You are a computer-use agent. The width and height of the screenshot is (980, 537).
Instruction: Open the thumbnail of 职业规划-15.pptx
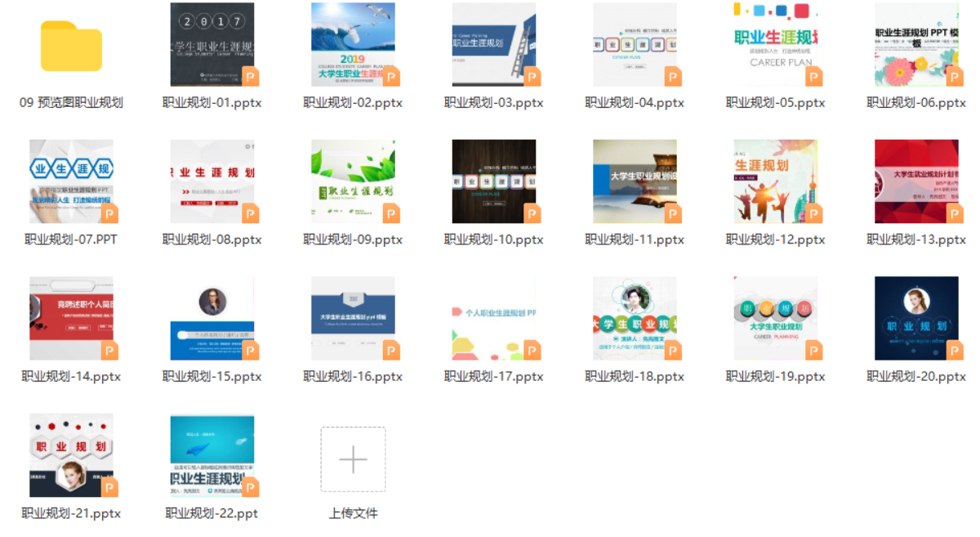[212, 319]
